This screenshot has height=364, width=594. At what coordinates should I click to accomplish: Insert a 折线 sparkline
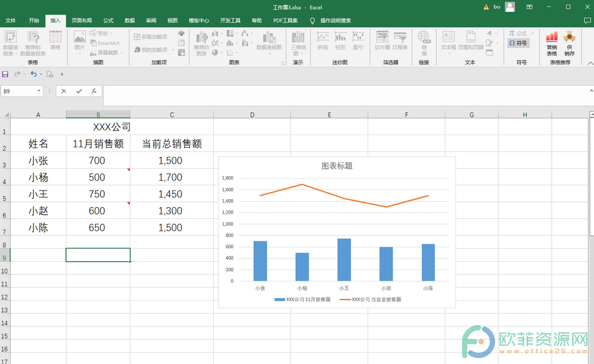323,41
